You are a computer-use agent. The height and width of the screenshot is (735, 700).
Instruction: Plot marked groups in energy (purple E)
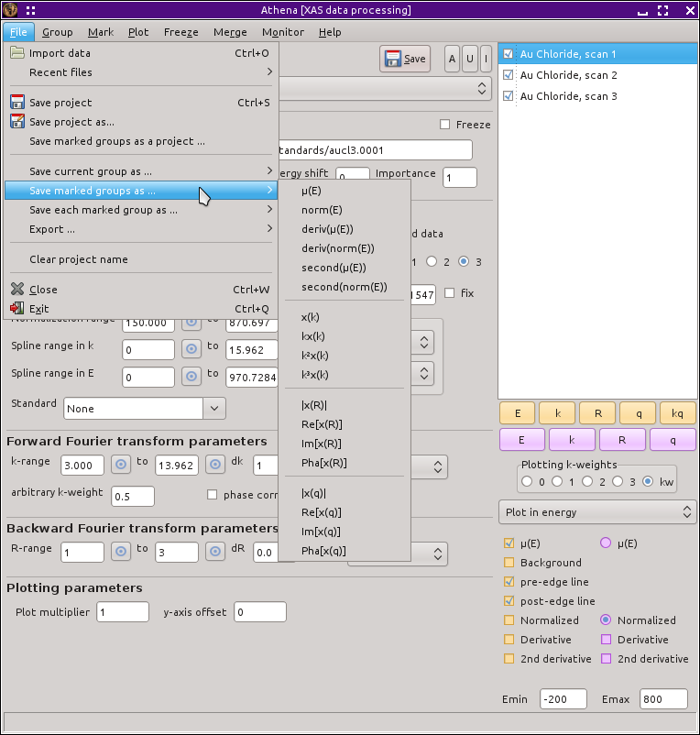point(522,440)
